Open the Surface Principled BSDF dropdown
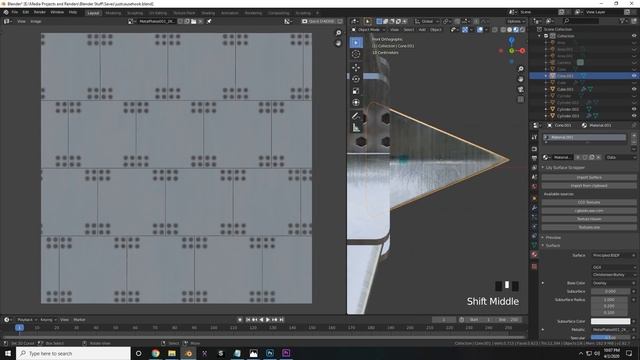This screenshot has width=640, height=360. [x=613, y=255]
